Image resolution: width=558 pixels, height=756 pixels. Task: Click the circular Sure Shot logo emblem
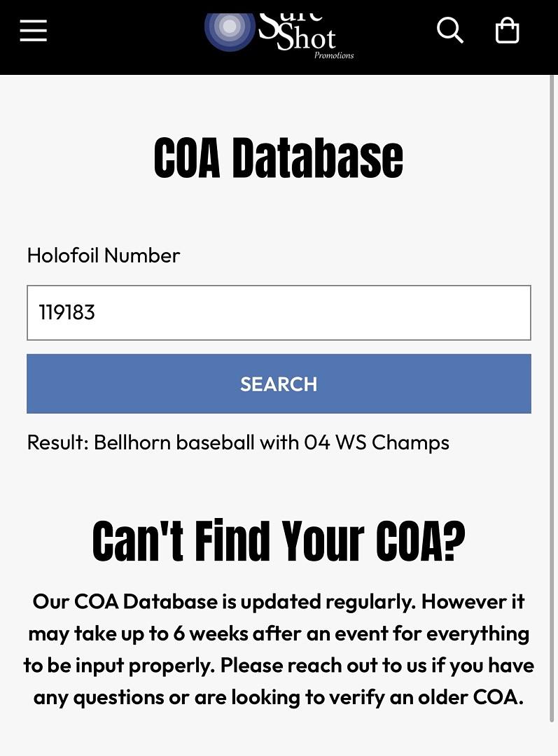[x=229, y=28]
